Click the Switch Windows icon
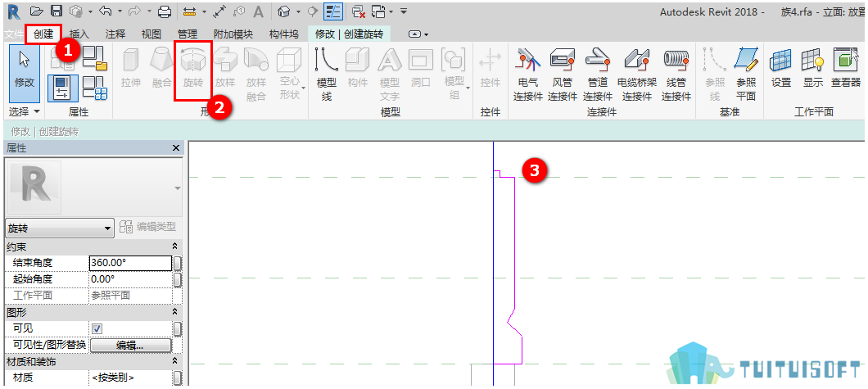The image size is (868, 389). click(x=379, y=11)
